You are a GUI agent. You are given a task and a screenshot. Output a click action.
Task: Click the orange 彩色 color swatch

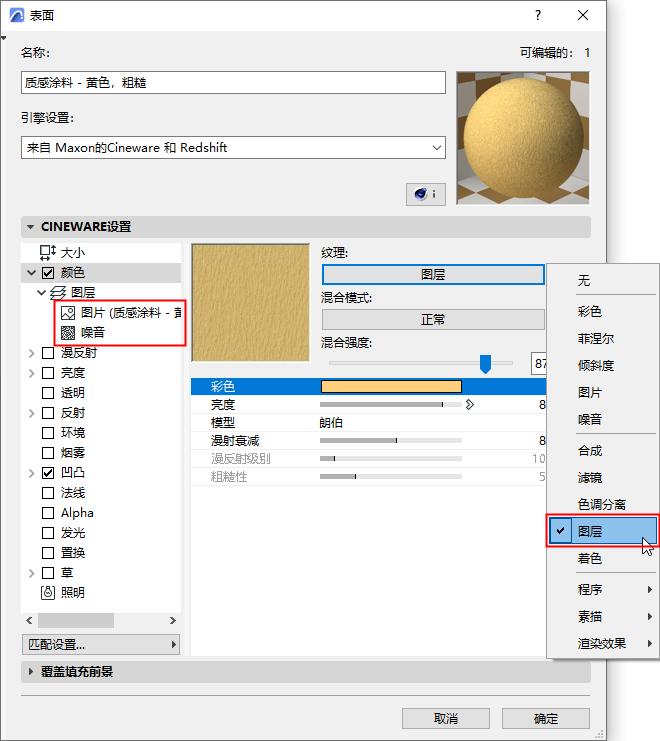coord(391,387)
